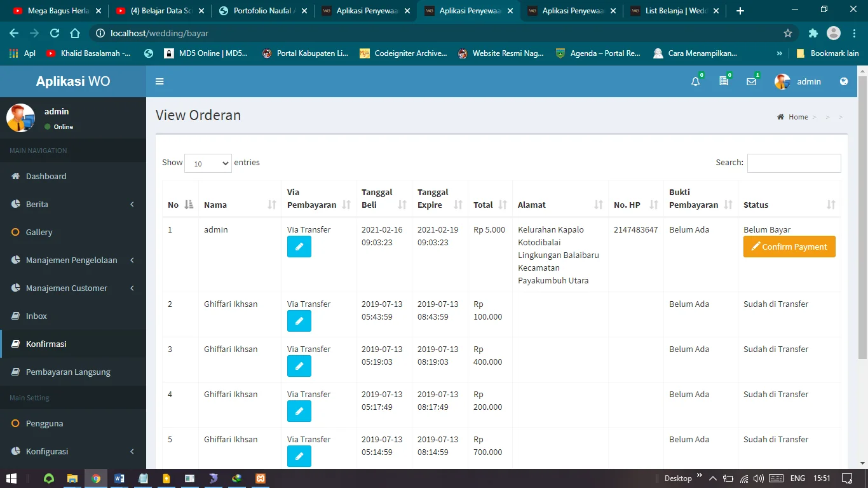Open the notifications bell icon
The width and height of the screenshot is (868, 488).
[696, 81]
